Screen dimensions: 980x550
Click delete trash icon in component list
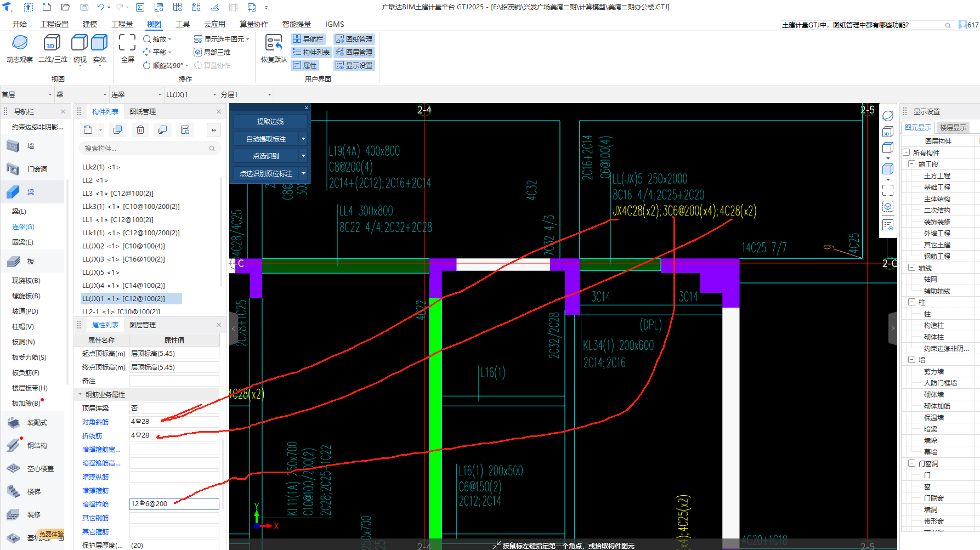tap(140, 130)
